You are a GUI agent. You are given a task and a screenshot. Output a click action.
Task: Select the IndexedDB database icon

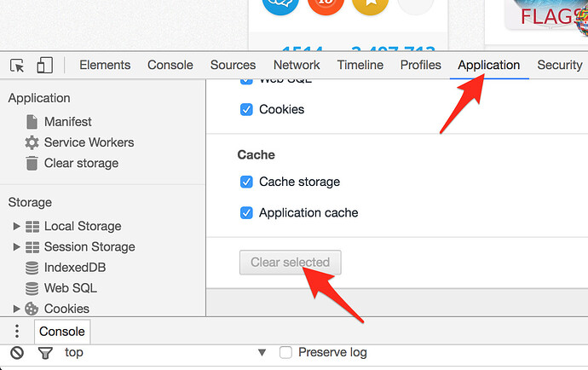32,268
